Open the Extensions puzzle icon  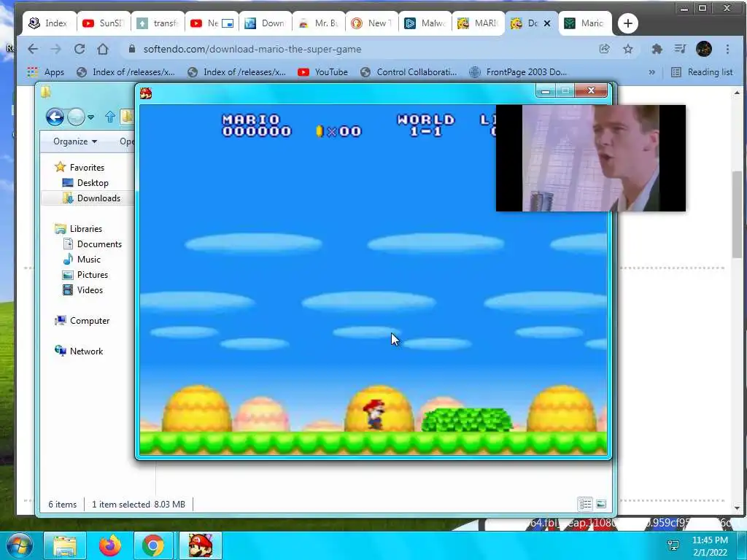point(657,49)
